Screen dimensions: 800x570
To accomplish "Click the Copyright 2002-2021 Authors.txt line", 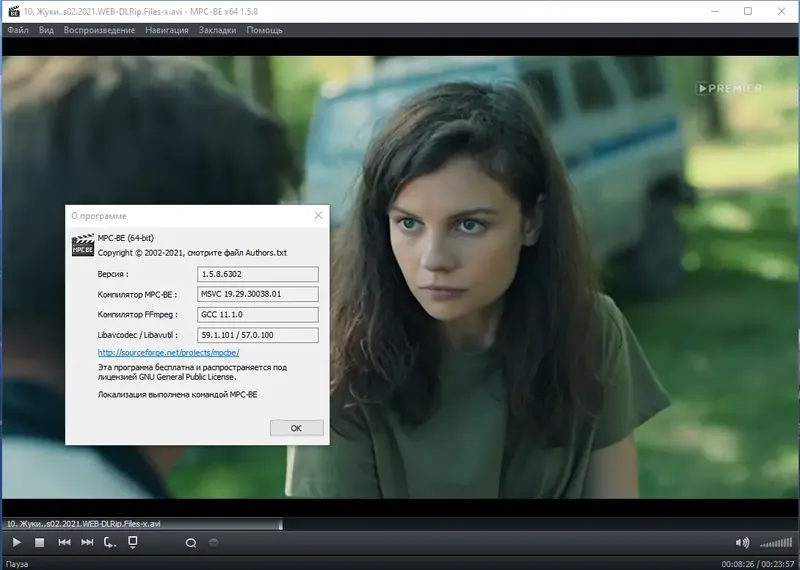I will (x=192, y=253).
